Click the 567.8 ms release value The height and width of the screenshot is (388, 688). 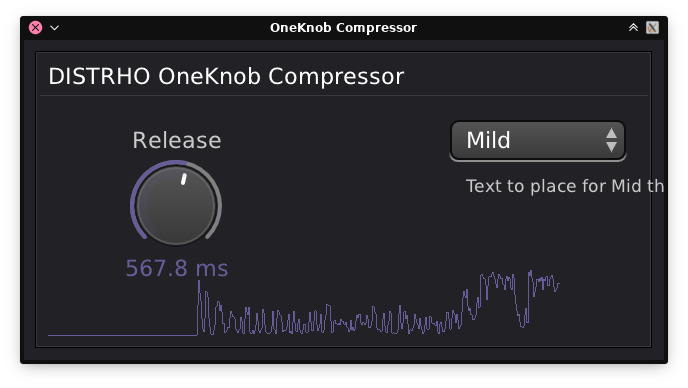click(177, 268)
